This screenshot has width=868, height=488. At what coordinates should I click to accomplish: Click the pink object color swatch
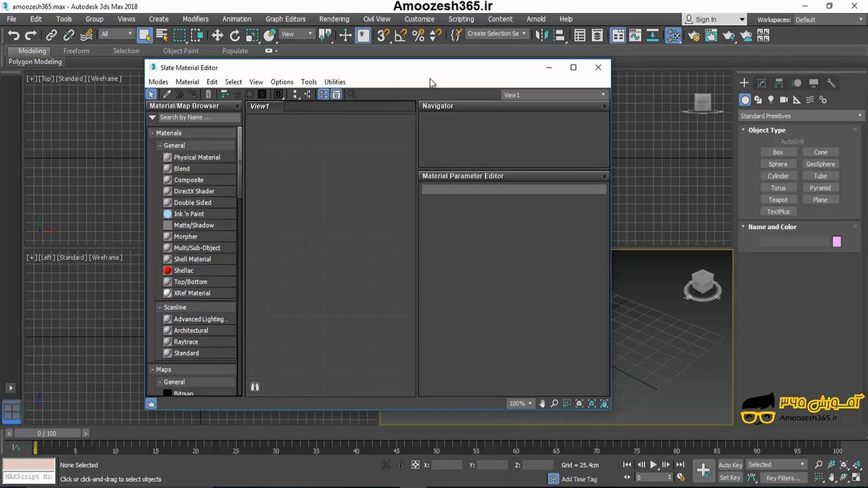coord(836,242)
